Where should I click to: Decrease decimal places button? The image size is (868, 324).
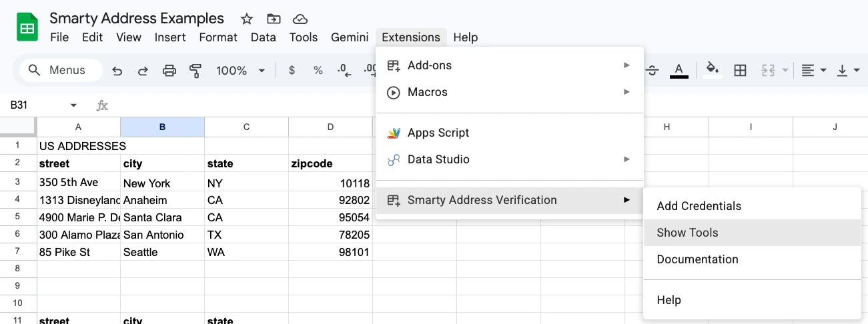[344, 71]
